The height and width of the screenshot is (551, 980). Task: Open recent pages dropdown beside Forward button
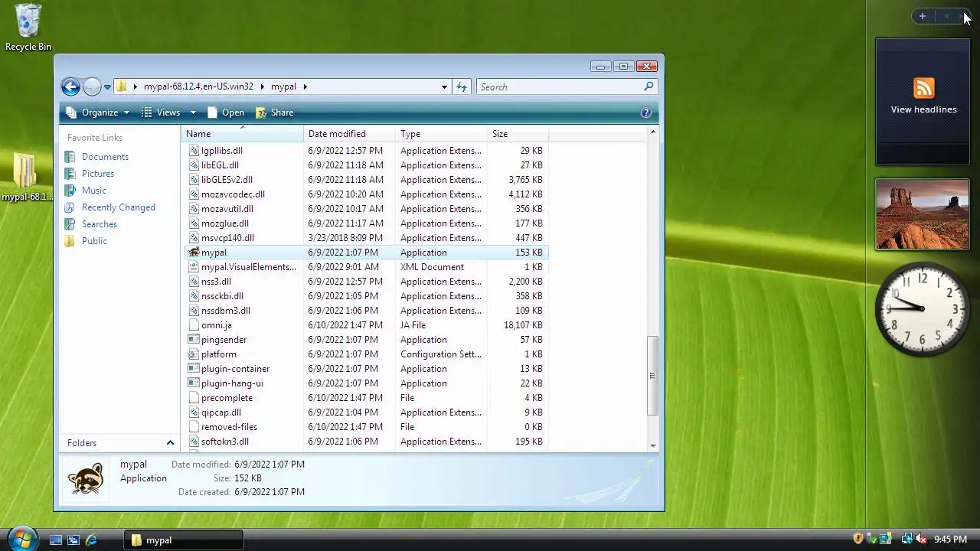tap(107, 86)
